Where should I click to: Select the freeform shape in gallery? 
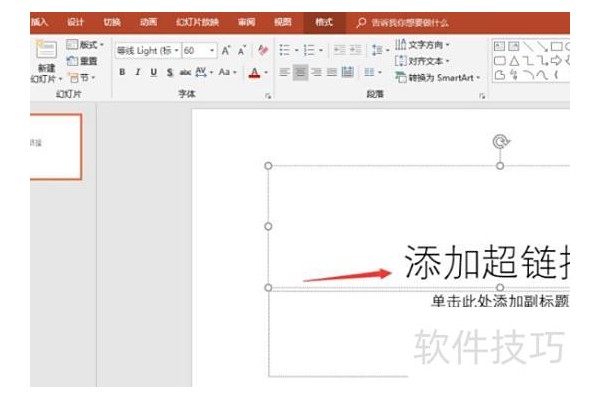click(499, 75)
